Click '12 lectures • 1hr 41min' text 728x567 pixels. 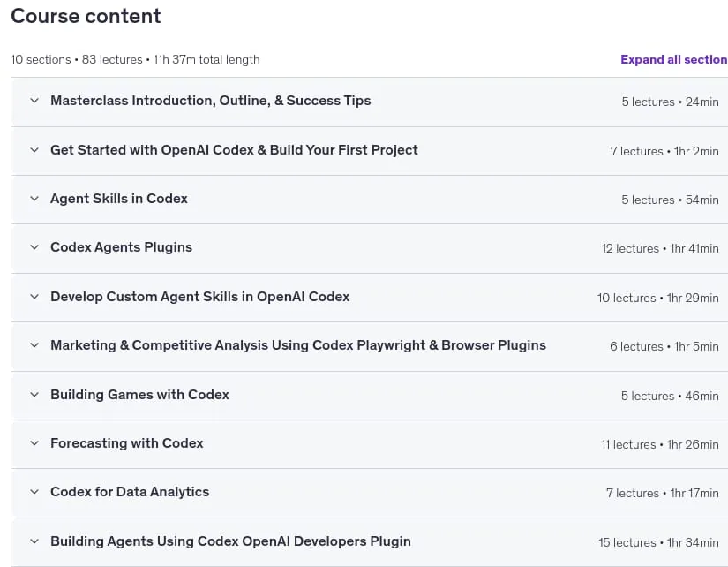pyautogui.click(x=660, y=249)
